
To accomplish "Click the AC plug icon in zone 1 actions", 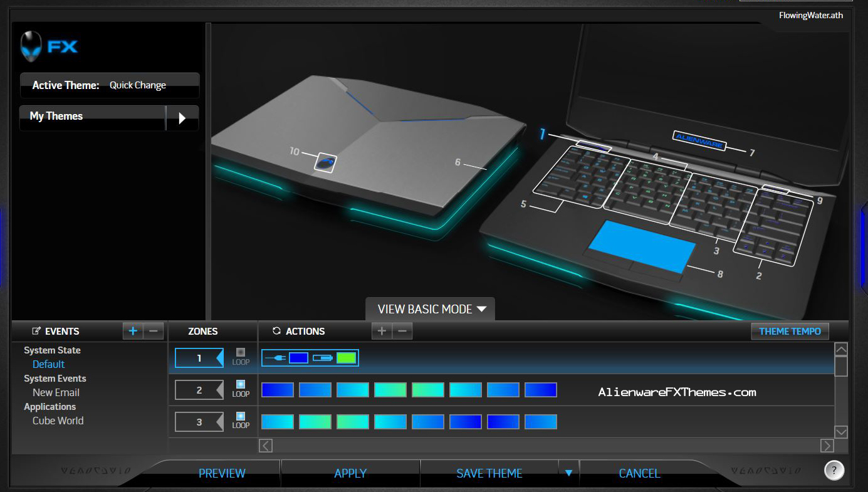I will 276,358.
